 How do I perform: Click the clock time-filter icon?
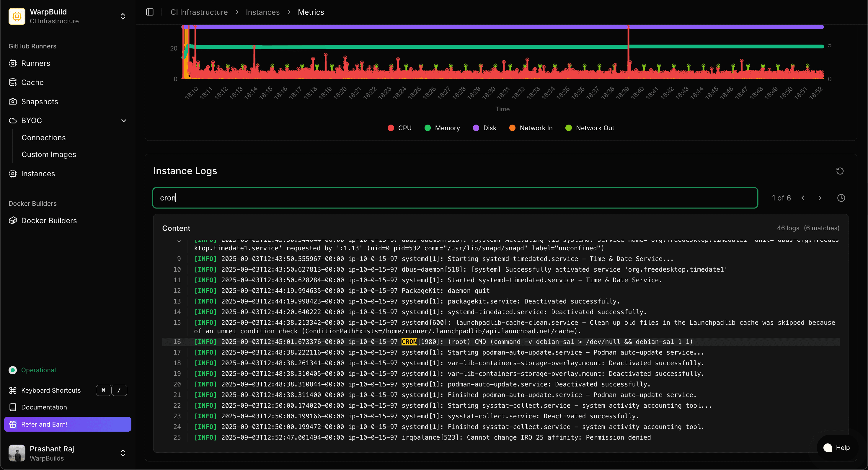pyautogui.click(x=841, y=198)
